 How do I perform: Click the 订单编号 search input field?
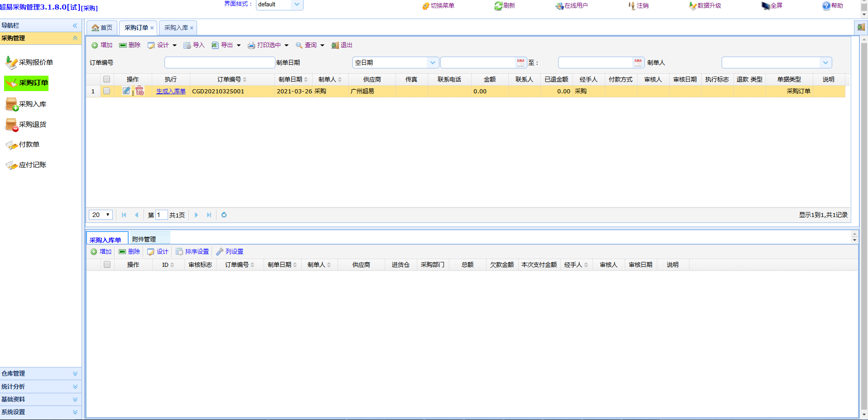click(220, 63)
